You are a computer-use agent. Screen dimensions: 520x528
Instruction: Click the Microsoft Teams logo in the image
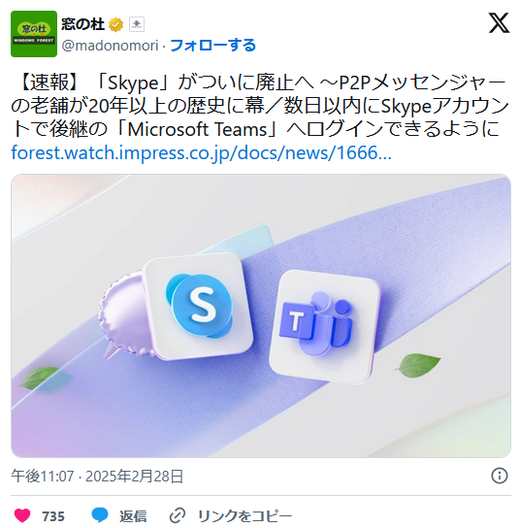pos(324,328)
